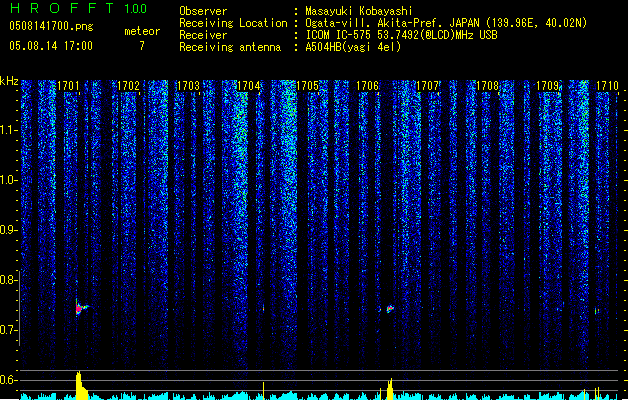This screenshot has width=629, height=400.
Task: Click the 1702 time marker
Action: [128, 86]
